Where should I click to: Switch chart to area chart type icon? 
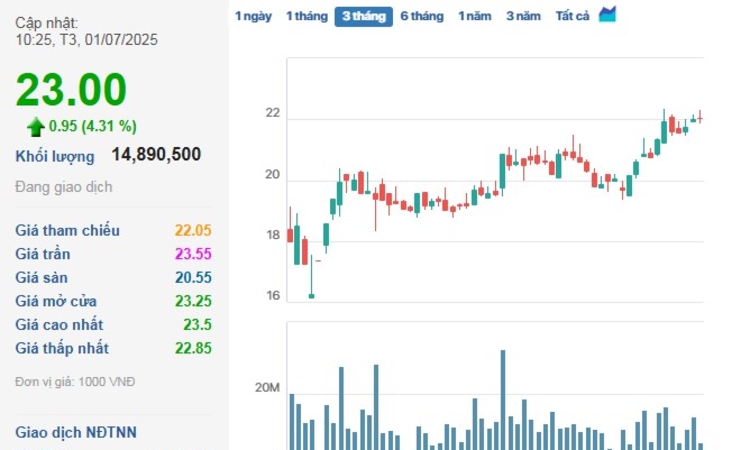(x=608, y=15)
